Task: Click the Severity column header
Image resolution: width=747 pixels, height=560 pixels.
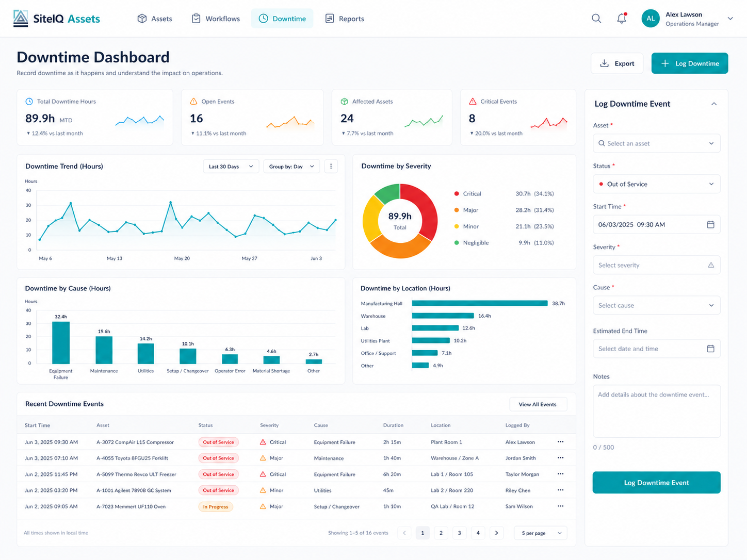Action: [x=269, y=425]
